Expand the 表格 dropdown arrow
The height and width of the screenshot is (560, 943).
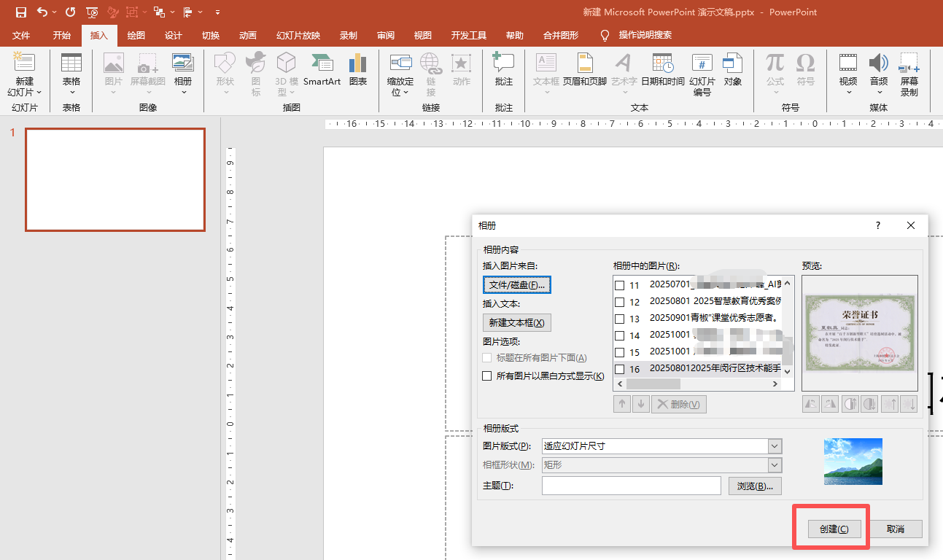(71, 93)
